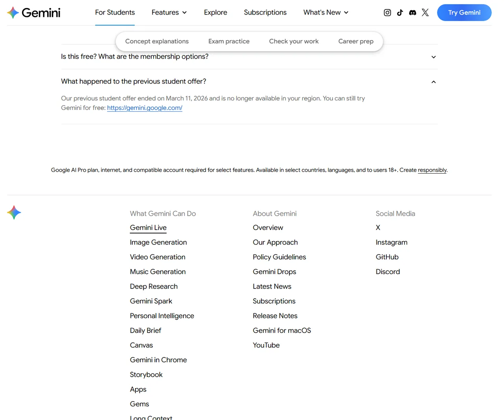Open the Gemini in Chrome footer link

(x=158, y=360)
